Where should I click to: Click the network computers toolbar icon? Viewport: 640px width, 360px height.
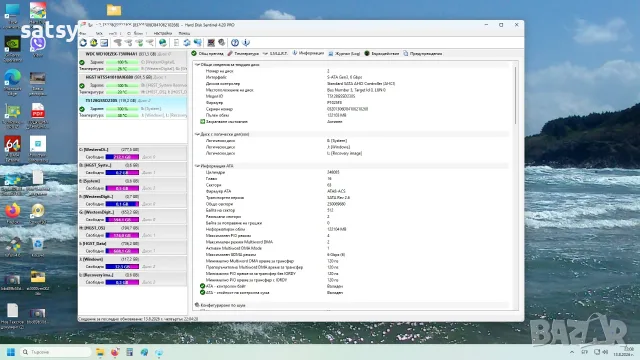(x=198, y=42)
